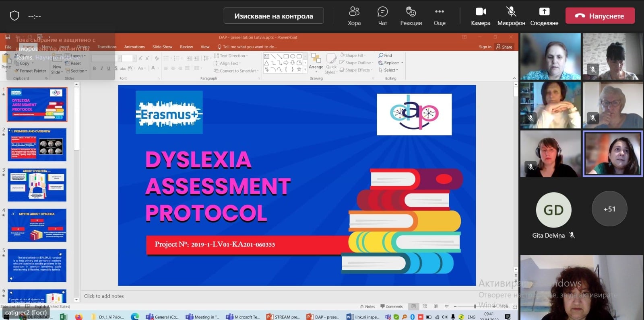Open Firefox from the Windows taskbar
This screenshot has width=644, height=320.
coord(78,317)
